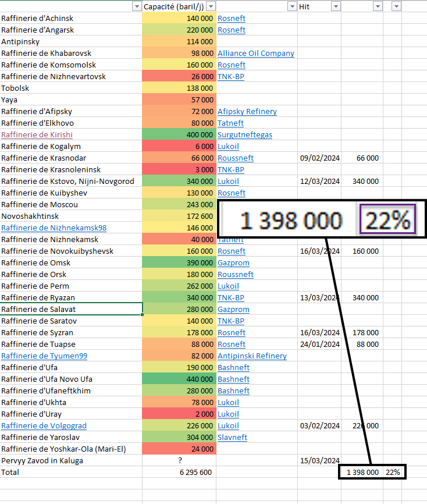Click the Raffinerie de Volgograd link
The width and height of the screenshot is (427, 504).
[44, 425]
